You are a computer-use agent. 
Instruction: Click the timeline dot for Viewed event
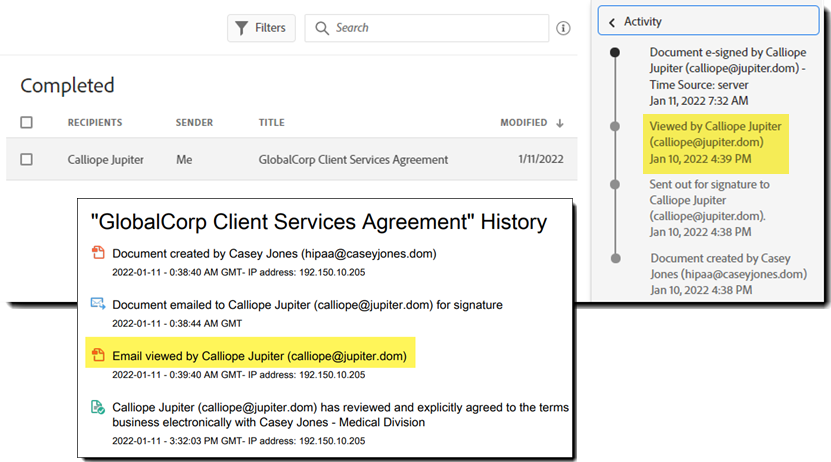tap(615, 127)
